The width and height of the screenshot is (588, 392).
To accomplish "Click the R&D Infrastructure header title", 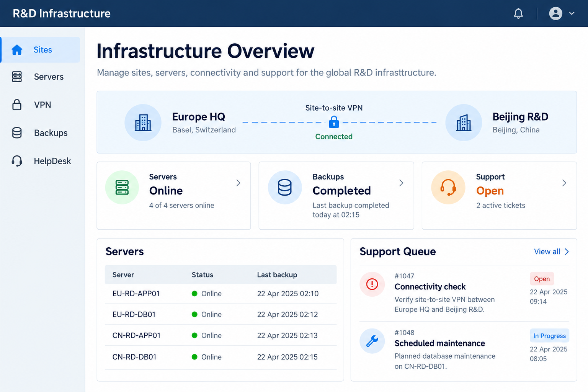I will pos(62,13).
